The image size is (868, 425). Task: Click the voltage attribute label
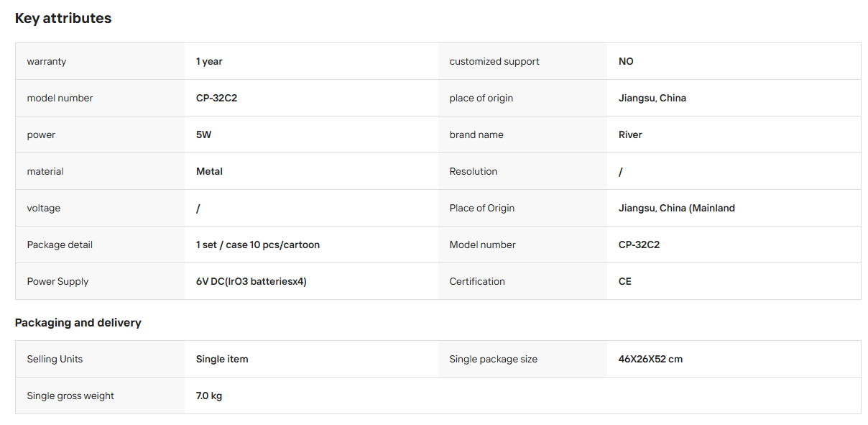(43, 208)
